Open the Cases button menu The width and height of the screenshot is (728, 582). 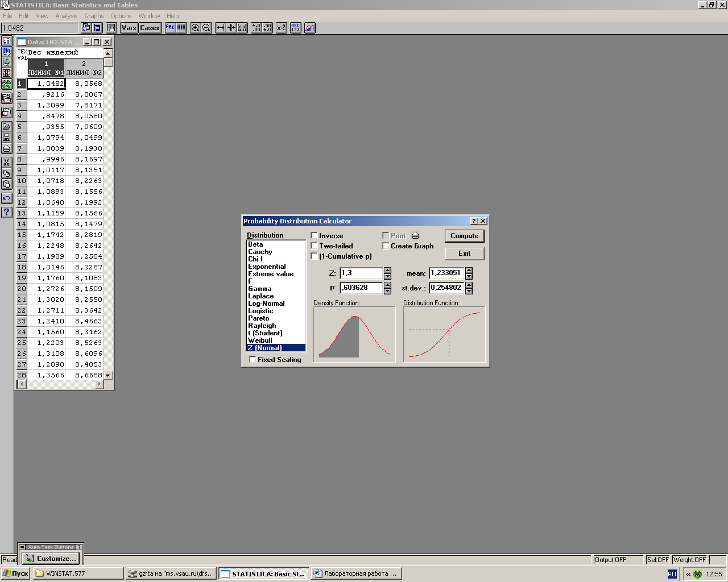tap(150, 27)
